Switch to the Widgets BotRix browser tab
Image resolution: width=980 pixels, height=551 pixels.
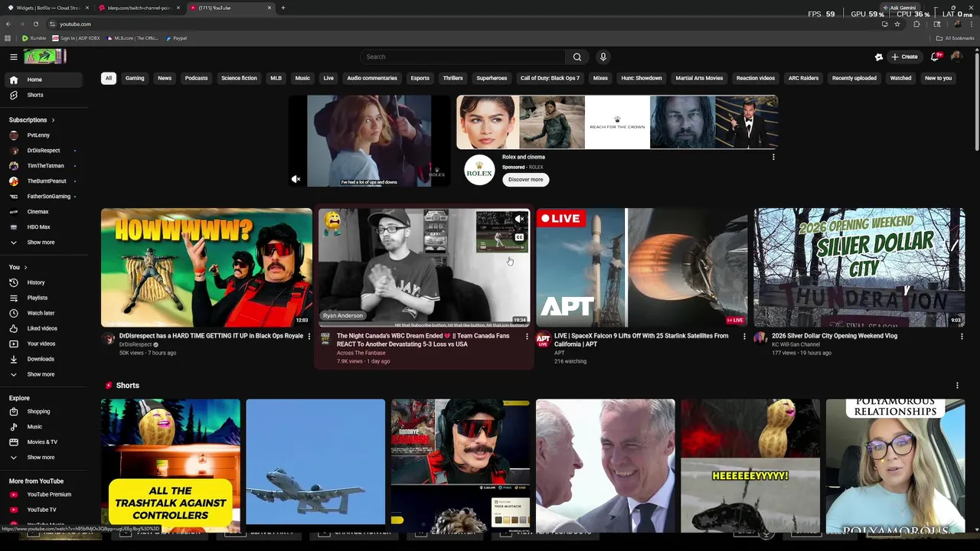pos(47,8)
